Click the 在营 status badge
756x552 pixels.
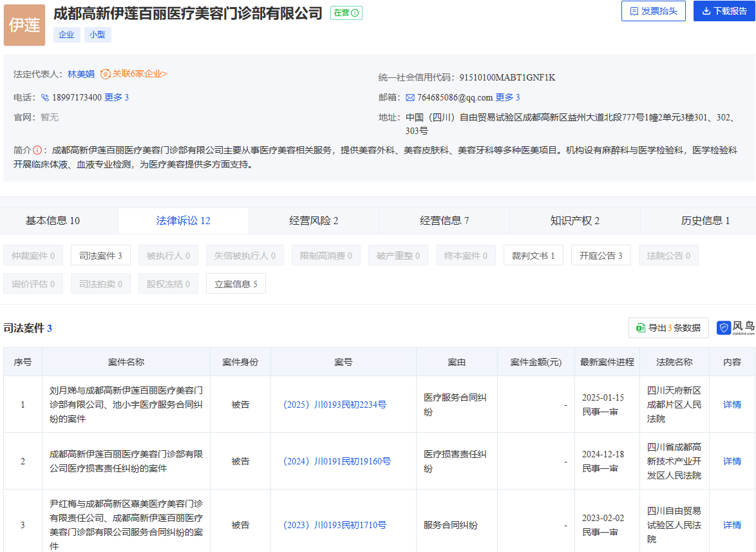[x=346, y=12]
